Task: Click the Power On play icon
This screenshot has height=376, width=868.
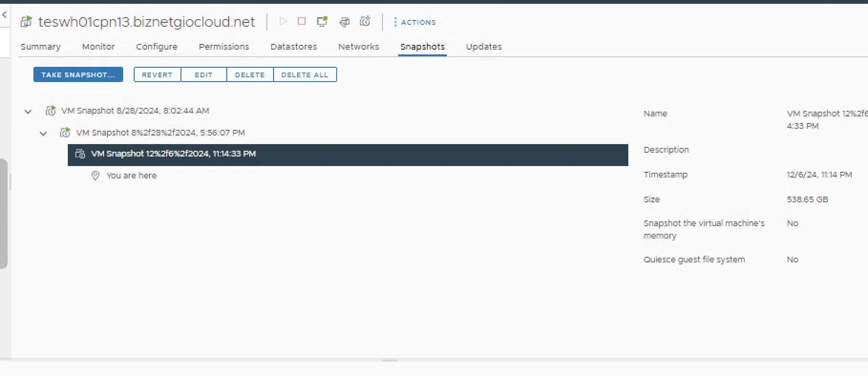Action: pos(283,21)
